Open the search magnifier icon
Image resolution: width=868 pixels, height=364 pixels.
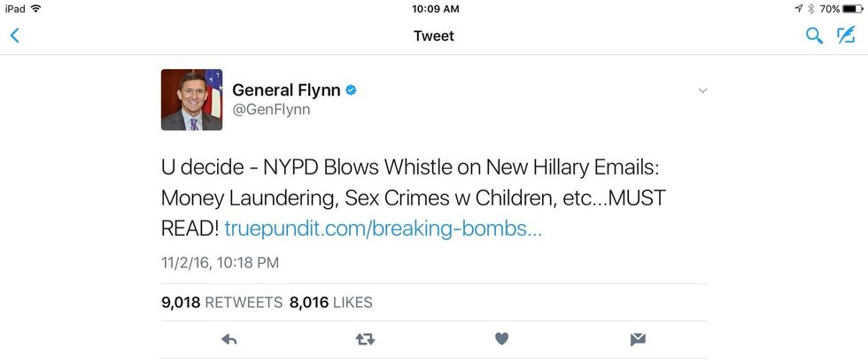(813, 36)
